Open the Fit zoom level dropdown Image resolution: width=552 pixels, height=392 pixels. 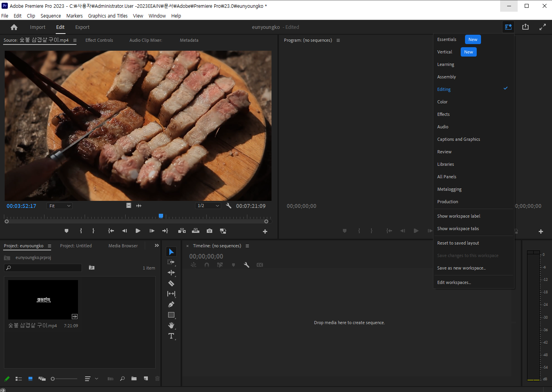59,206
